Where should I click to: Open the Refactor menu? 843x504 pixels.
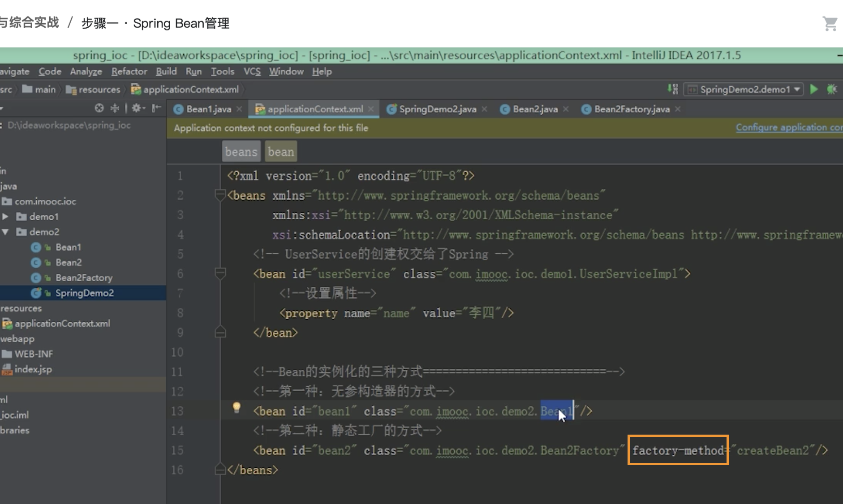click(x=129, y=72)
